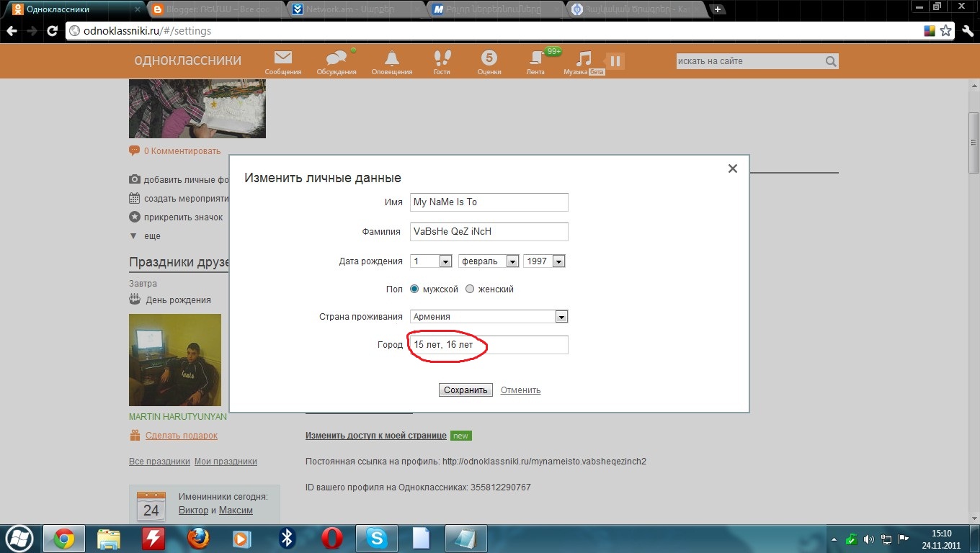Open the Оповещения bell notifications
The width and height of the screenshot is (980, 553).
(391, 63)
